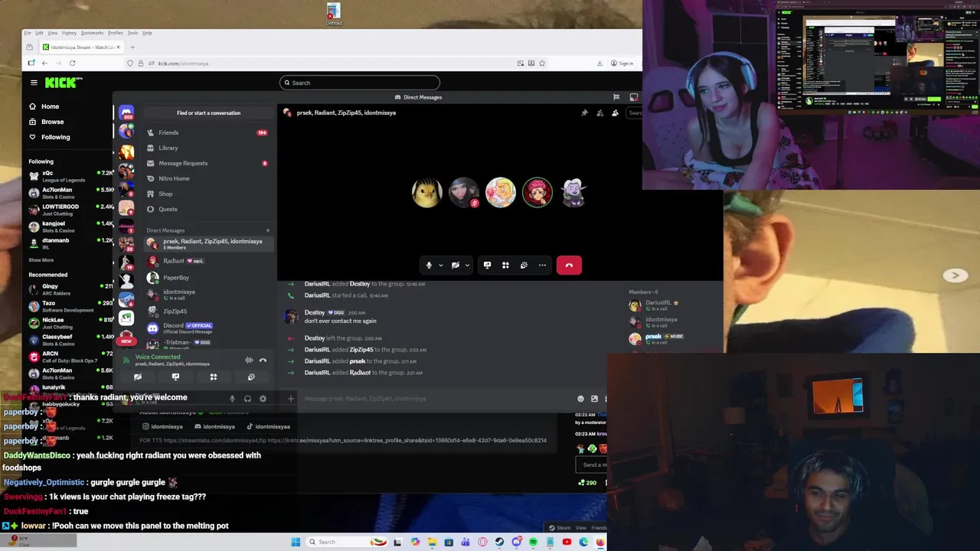Viewport: 980px width, 551px height.
Task: Open the Firefox File menu
Action: click(x=28, y=33)
